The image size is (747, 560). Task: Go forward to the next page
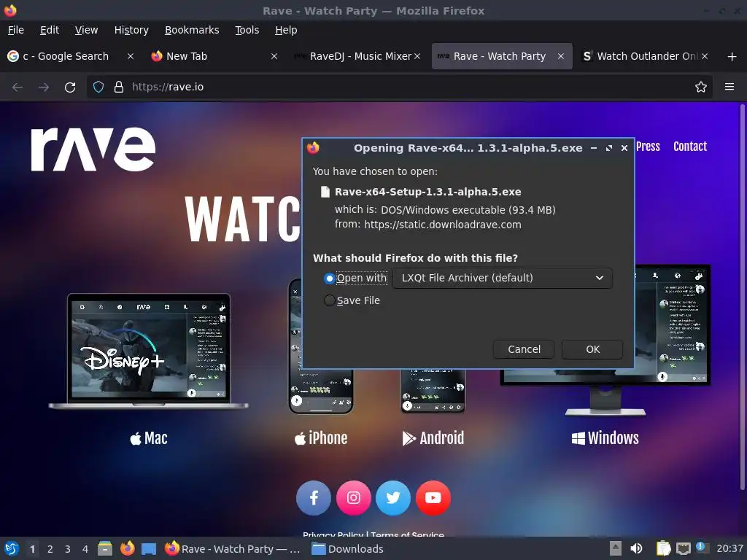pyautogui.click(x=44, y=87)
